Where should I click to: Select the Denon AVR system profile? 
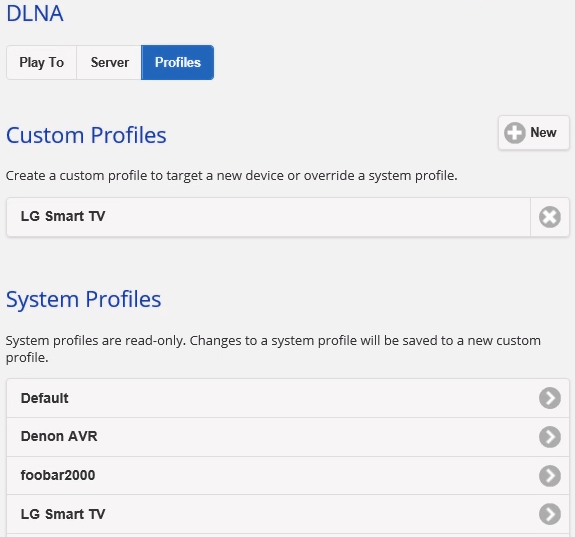pos(288,437)
